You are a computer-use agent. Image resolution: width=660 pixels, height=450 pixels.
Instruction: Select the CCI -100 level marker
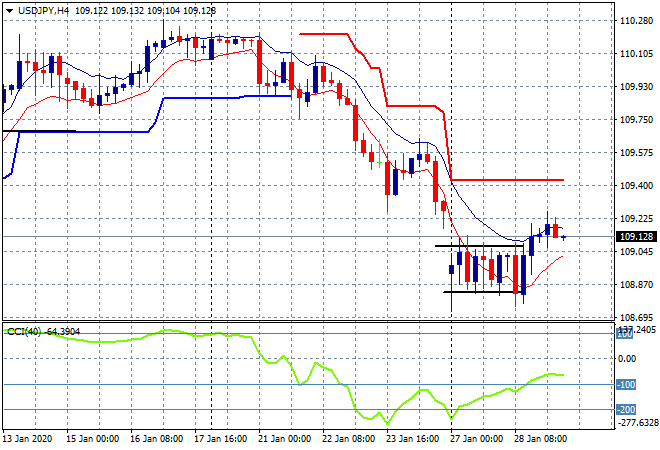626,384
